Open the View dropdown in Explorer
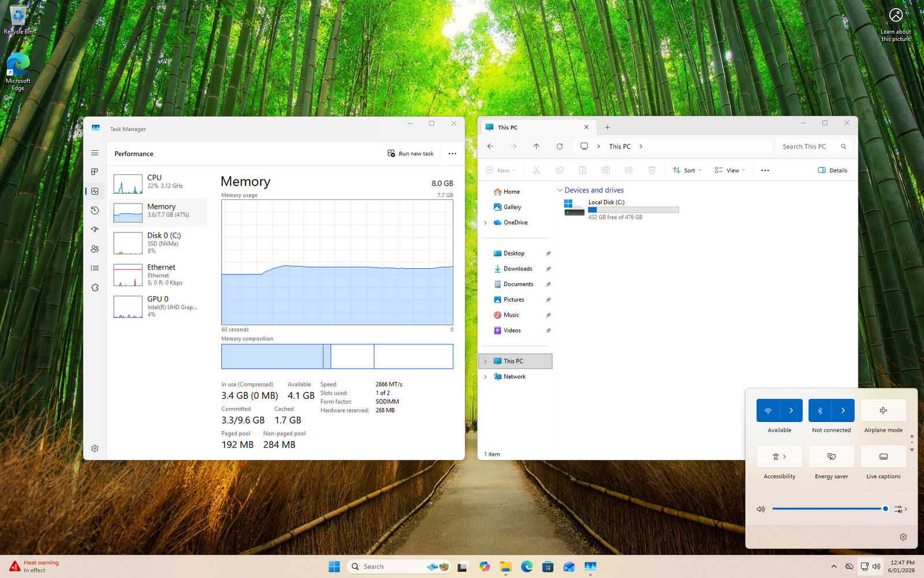The width and height of the screenshot is (924, 578). click(729, 171)
